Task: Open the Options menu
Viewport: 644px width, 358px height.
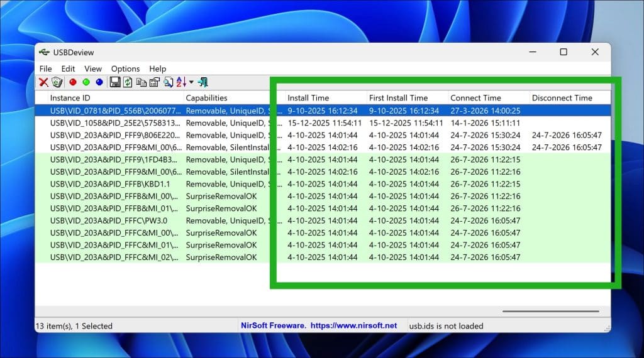Action: coord(125,69)
